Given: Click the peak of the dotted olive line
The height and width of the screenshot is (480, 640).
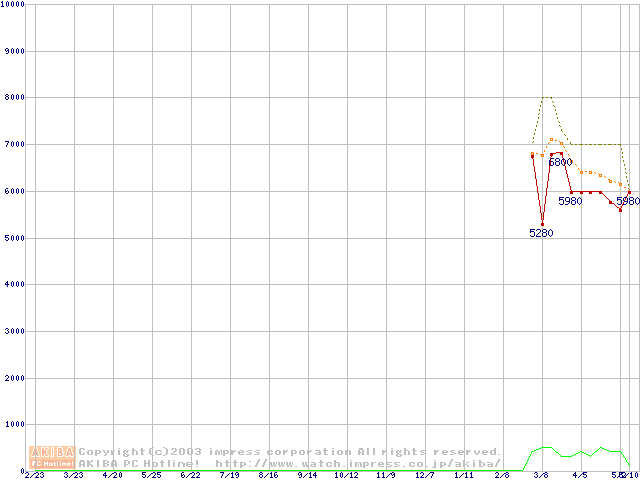Looking at the screenshot, I should [x=546, y=97].
